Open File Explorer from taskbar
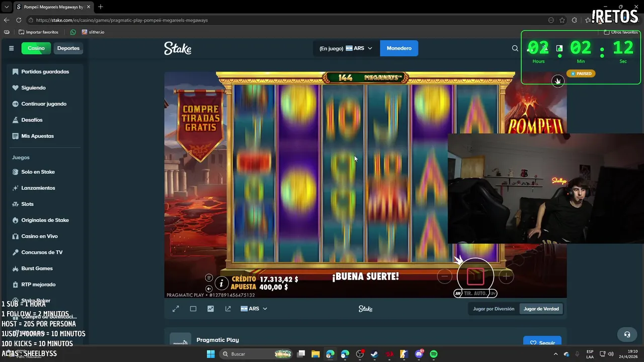Screen dimensions: 644x362 [315, 354]
